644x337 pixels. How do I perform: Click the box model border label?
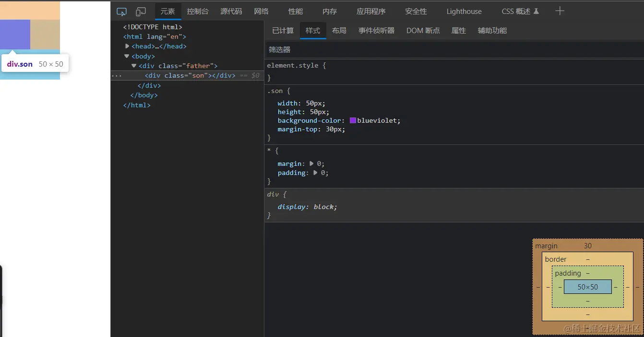point(556,259)
